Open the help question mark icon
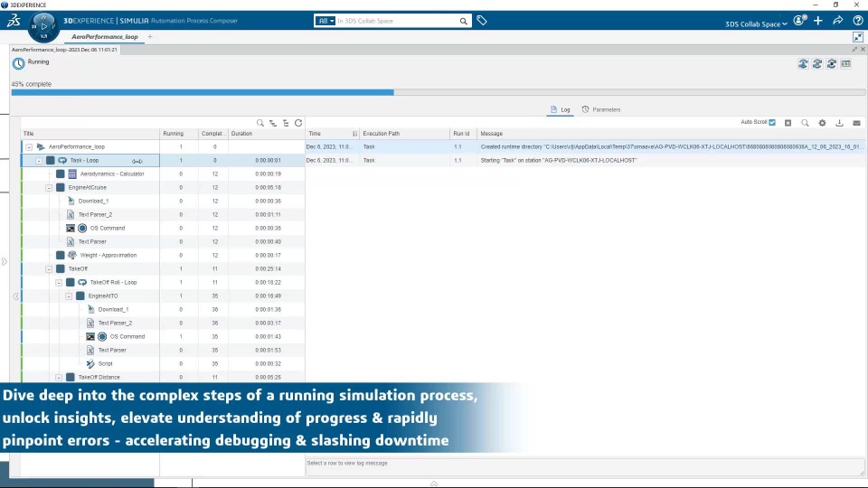Screen dimensions: 868x488 tap(858, 21)
